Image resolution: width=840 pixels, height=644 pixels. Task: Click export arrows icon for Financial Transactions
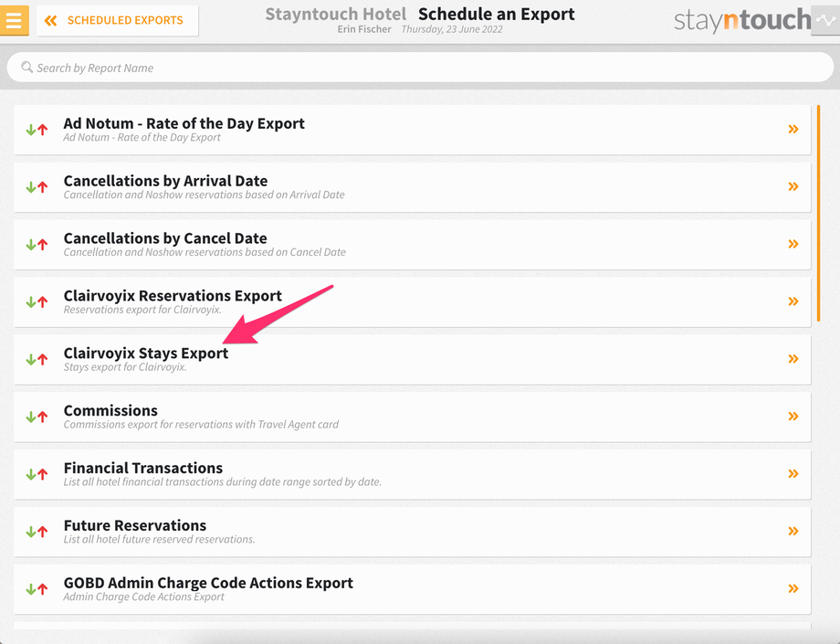coord(37,473)
